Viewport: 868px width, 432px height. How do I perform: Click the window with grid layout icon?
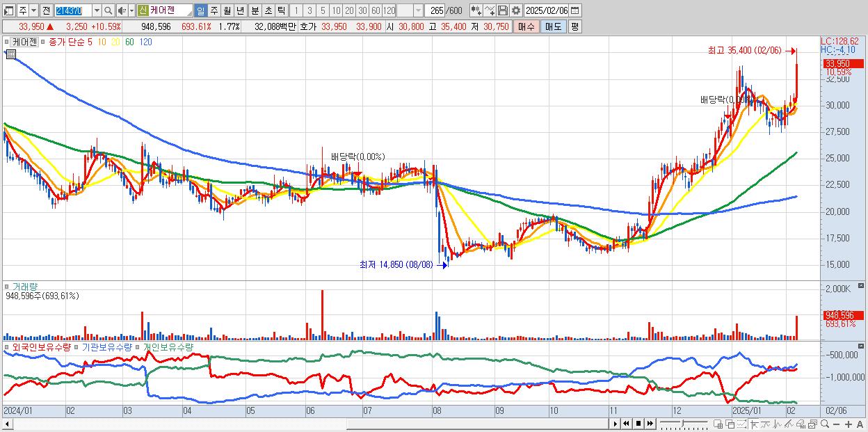pyautogui.click(x=718, y=424)
